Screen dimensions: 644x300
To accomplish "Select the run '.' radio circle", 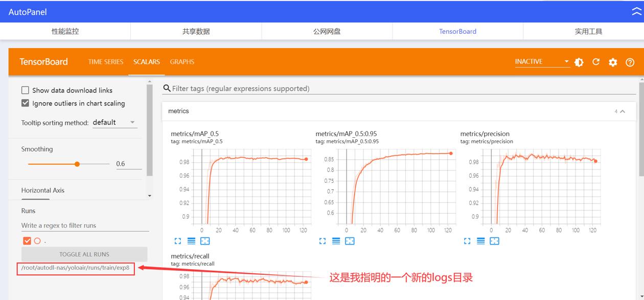I will pos(37,241).
